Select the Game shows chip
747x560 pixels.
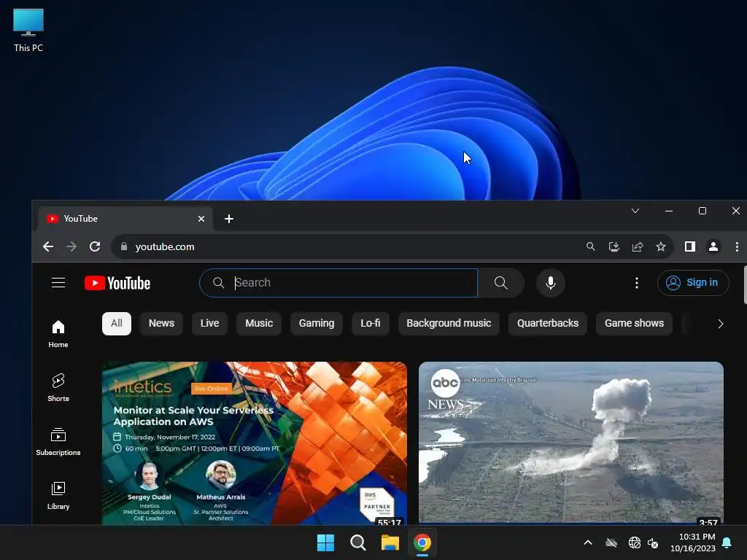tap(634, 323)
